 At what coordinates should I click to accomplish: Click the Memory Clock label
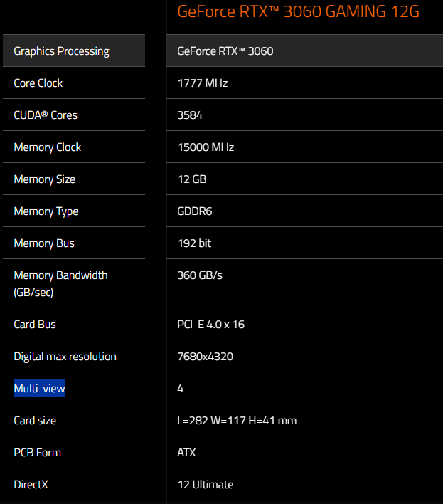pyautogui.click(x=48, y=147)
